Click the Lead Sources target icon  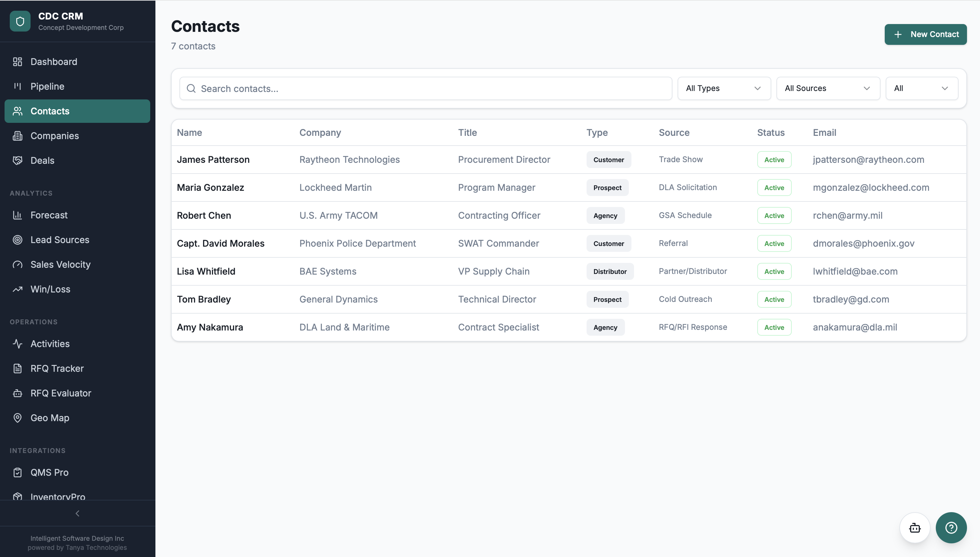click(18, 240)
